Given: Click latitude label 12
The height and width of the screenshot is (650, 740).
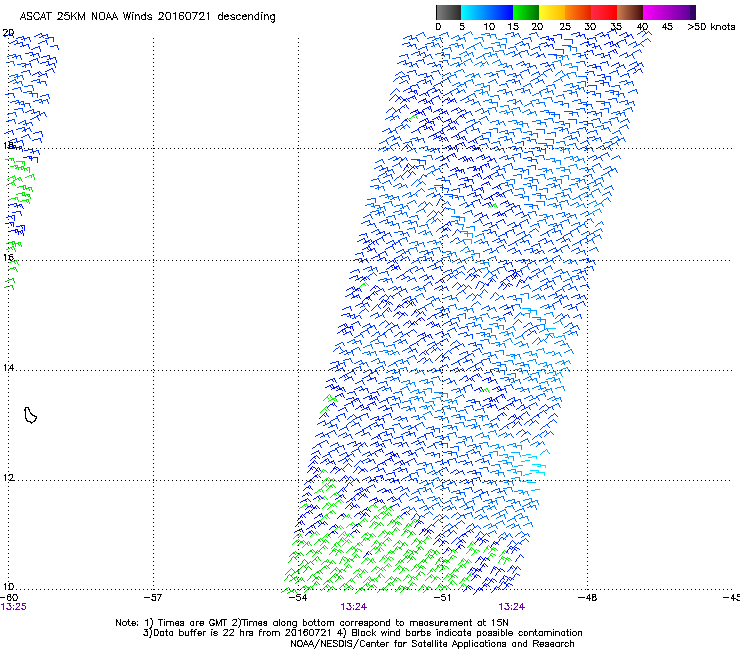Looking at the screenshot, I should coord(8,478).
